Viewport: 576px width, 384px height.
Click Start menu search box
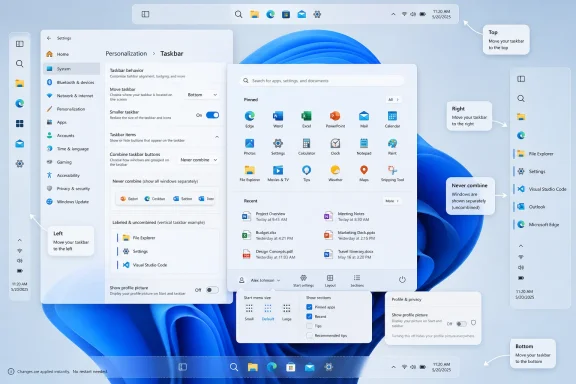pyautogui.click(x=322, y=80)
